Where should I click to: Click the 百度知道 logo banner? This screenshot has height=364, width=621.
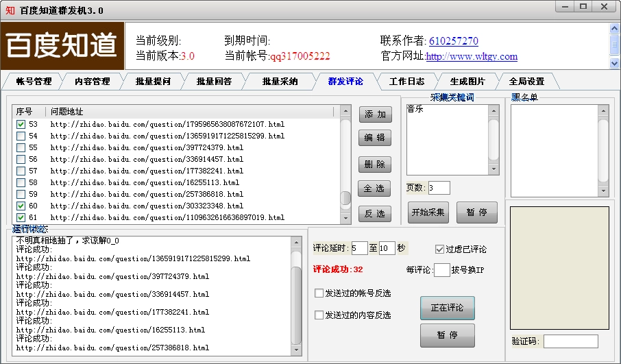[x=62, y=45]
